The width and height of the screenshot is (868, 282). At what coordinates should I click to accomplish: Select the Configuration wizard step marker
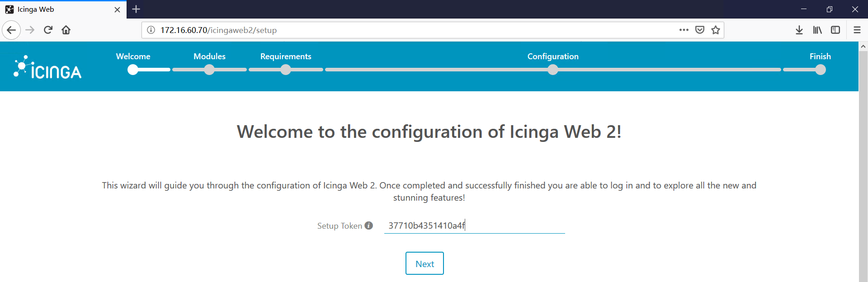tap(553, 70)
